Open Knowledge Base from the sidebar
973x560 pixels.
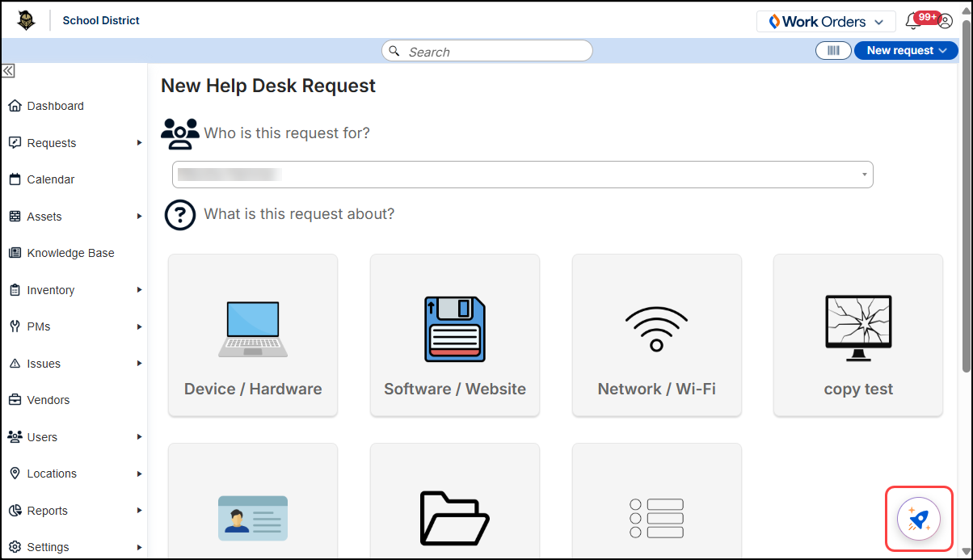click(x=70, y=253)
